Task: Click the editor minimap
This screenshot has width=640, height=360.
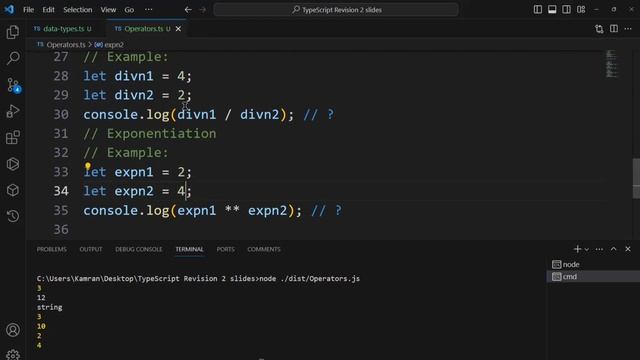Action: pos(611,64)
